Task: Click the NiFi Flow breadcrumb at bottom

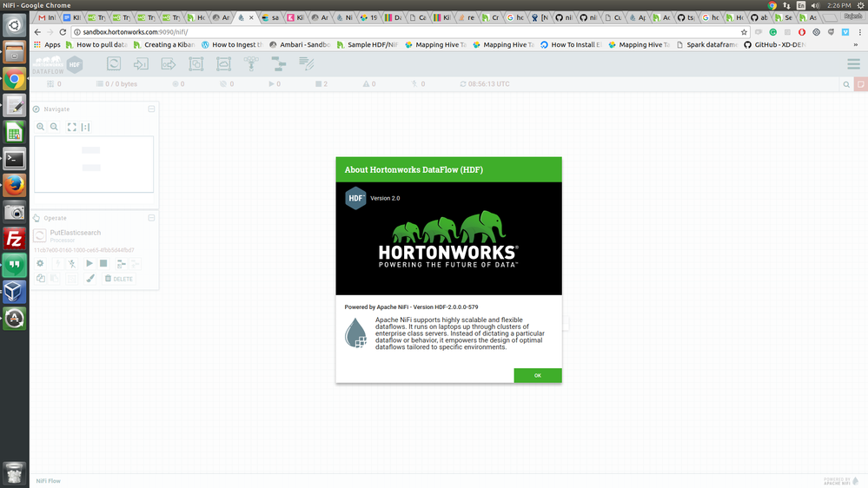Action: [x=48, y=481]
